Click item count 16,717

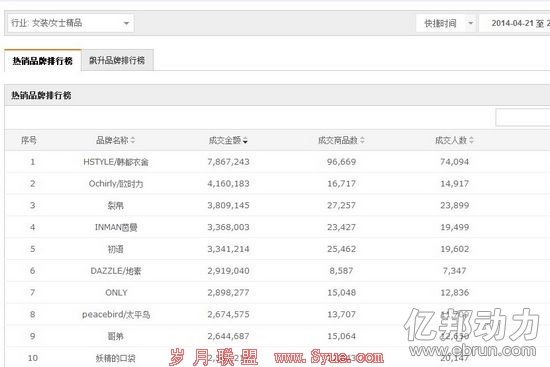[342, 184]
